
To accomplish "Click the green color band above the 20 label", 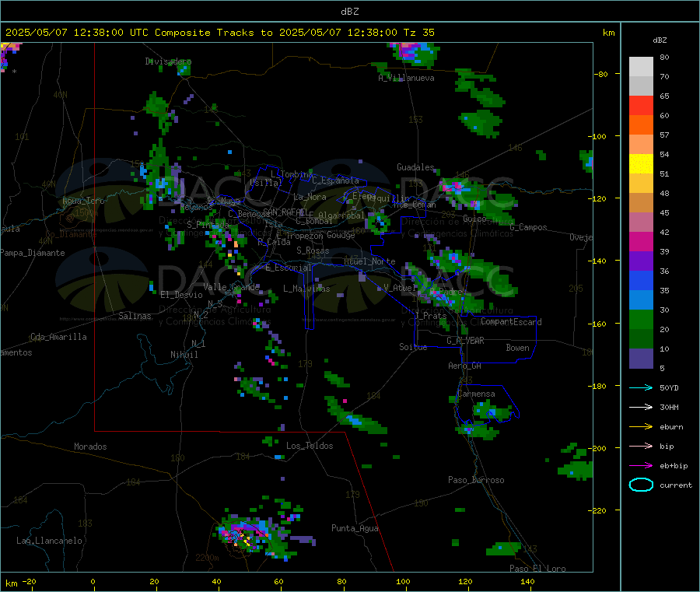I will coord(641,319).
